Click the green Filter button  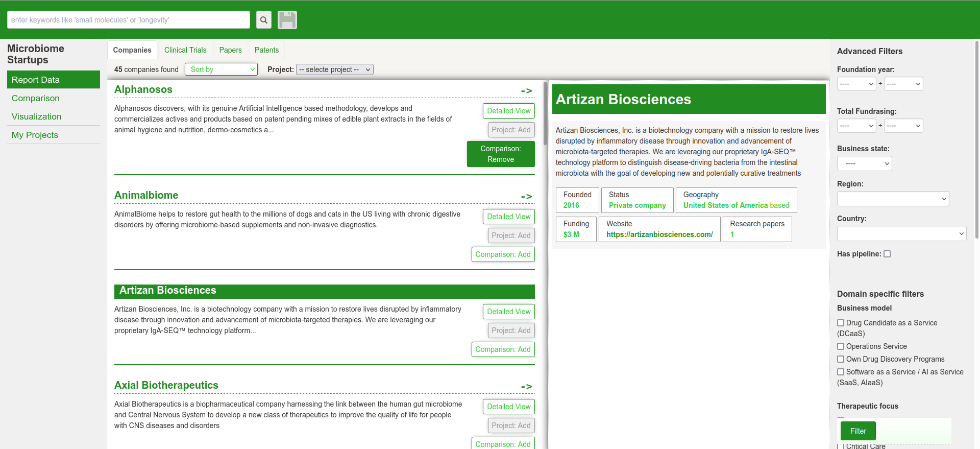pos(858,431)
